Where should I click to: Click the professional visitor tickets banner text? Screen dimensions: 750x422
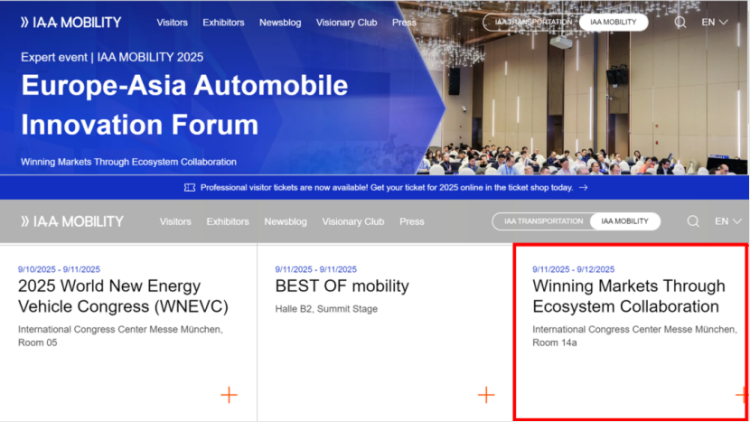pos(386,187)
